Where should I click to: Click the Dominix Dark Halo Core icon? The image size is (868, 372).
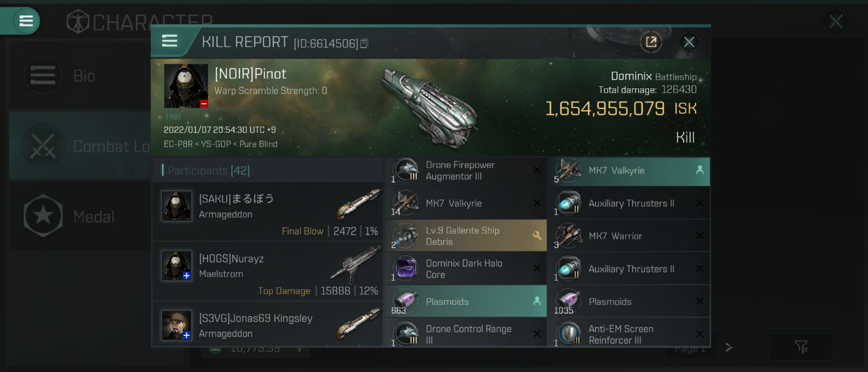(x=406, y=268)
